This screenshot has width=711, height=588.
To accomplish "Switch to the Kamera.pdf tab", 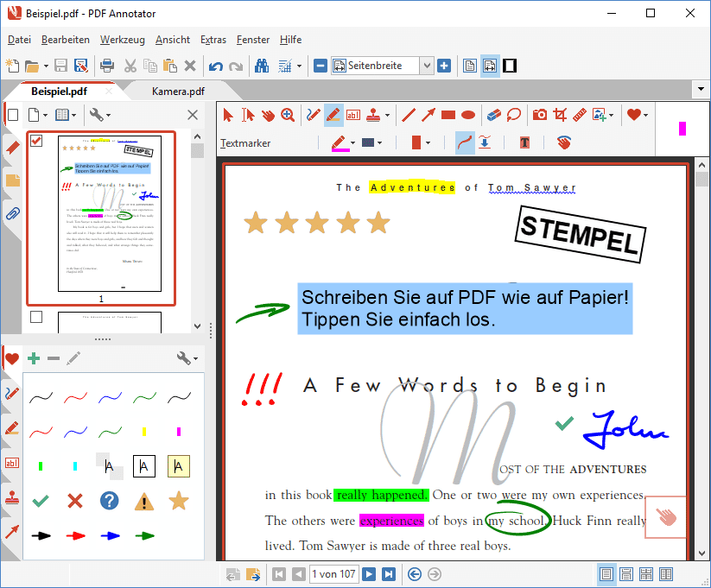I will 178,92.
